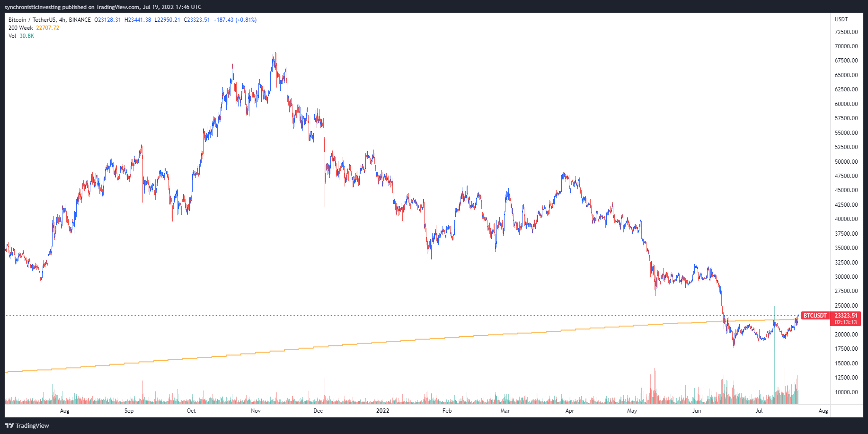Click the red BTCUSDT price line tag

click(x=815, y=316)
